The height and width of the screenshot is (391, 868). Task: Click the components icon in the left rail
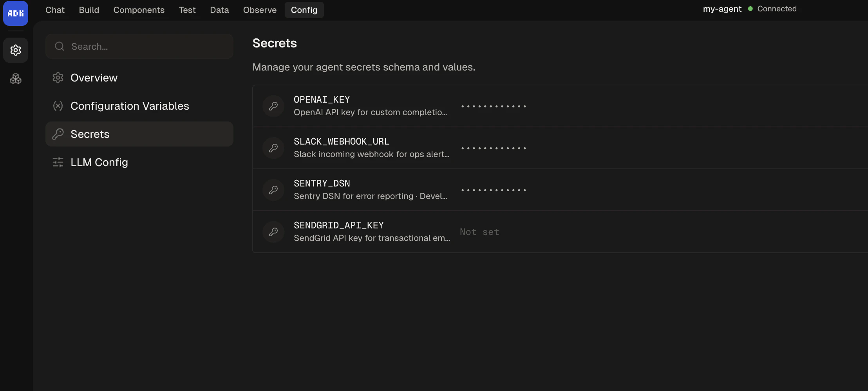click(x=16, y=78)
